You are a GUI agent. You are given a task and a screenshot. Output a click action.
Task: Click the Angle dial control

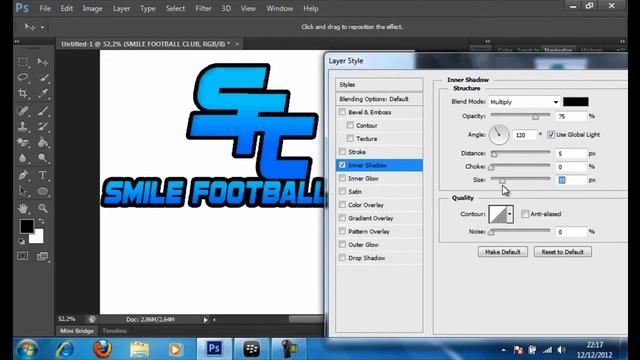499,135
